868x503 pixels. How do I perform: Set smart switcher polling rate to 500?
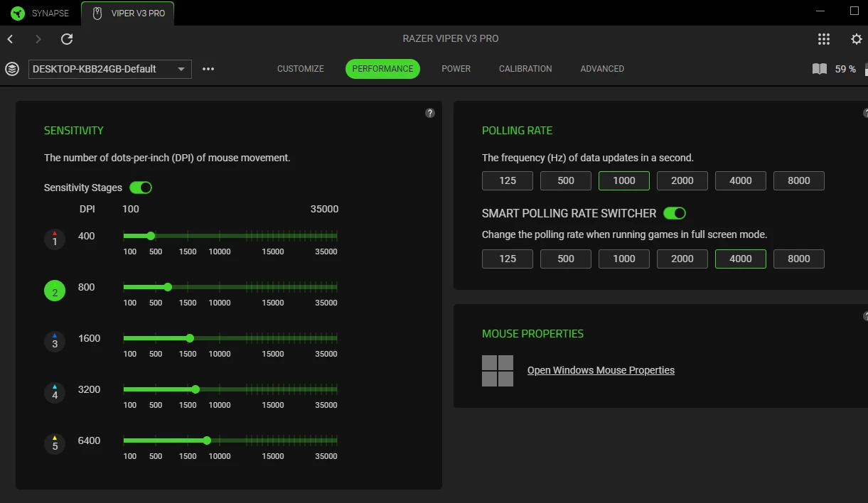point(566,259)
